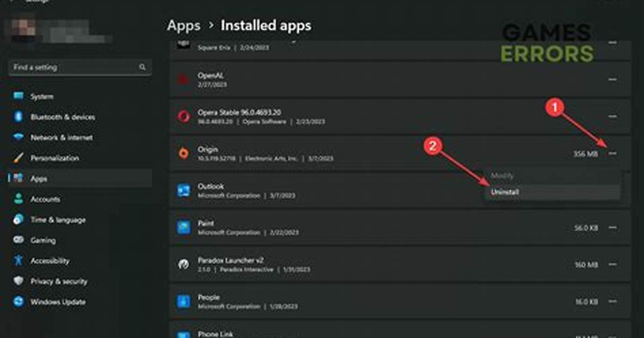Click the Paint app icon
Image resolution: width=644 pixels, height=338 pixels.
[183, 228]
